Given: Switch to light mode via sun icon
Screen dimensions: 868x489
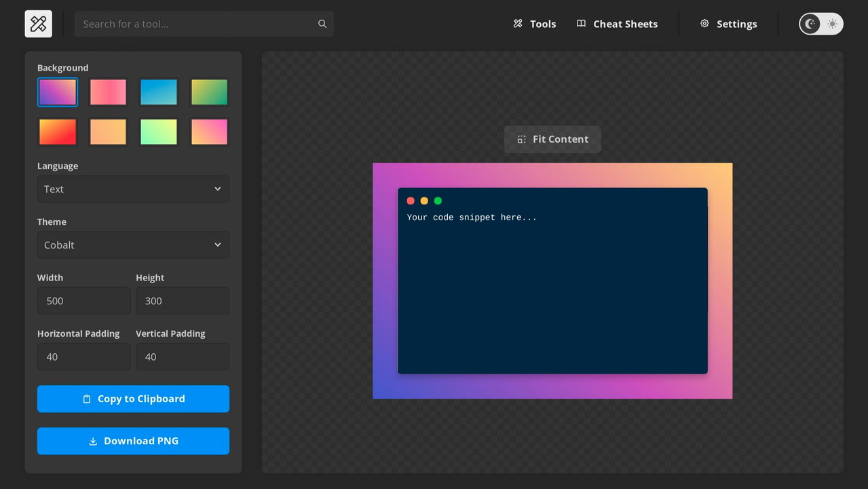Looking at the screenshot, I should point(832,24).
